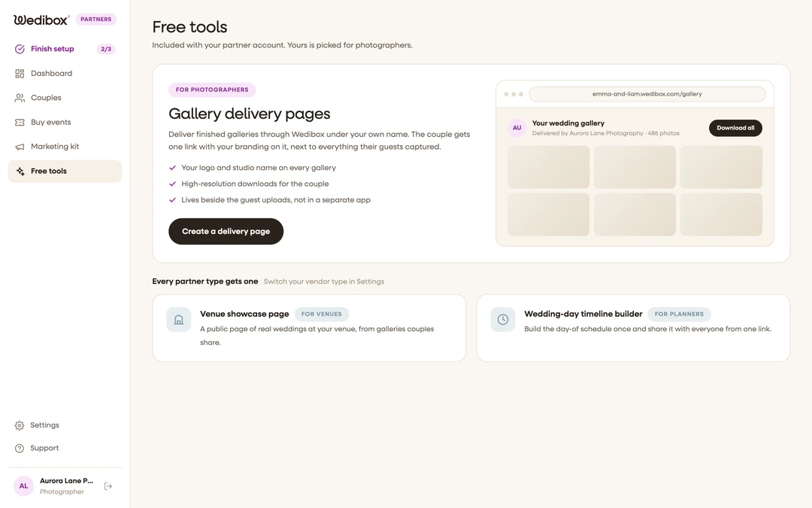Click the Support question mark icon
This screenshot has width=812, height=508.
coord(19,449)
